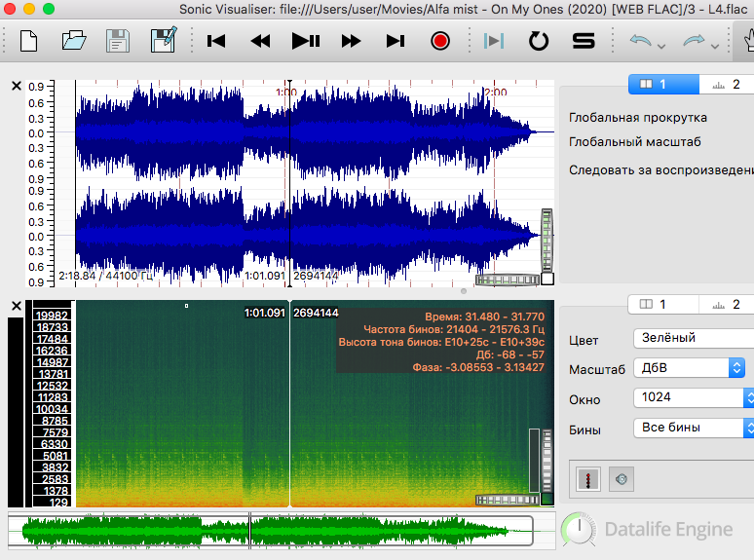Save session as with the pencil-disk icon
The image size is (754, 560).
click(x=164, y=40)
